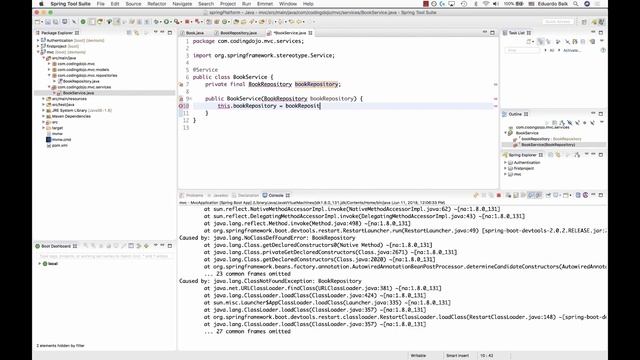640x360 pixels.
Task: Click the Quick Access search field
Action: click(558, 22)
